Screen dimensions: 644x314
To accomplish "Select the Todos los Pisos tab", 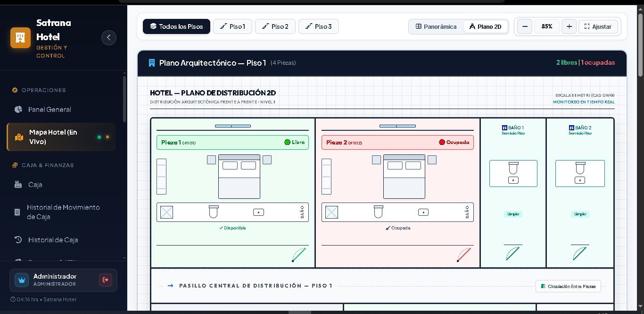I will (x=176, y=26).
